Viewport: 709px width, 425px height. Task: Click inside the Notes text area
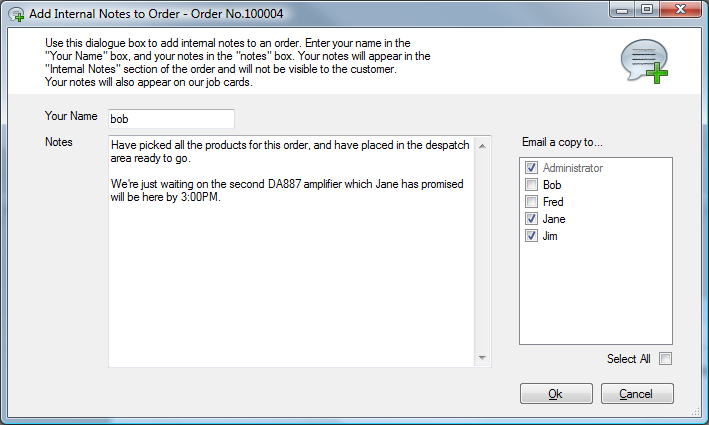pos(290,270)
